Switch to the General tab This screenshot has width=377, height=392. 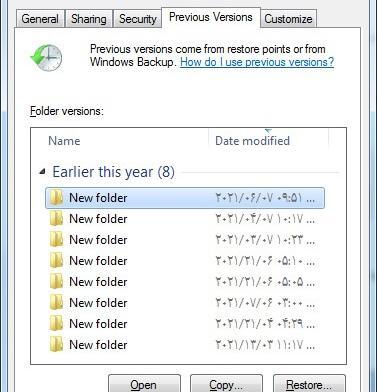pyautogui.click(x=40, y=19)
